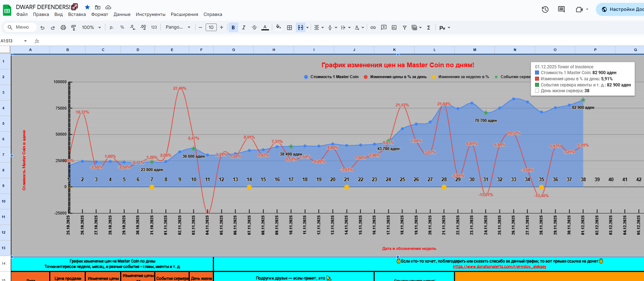The width and height of the screenshot is (644, 281).
Task: Click the paint format roller icon
Action: tap(73, 27)
